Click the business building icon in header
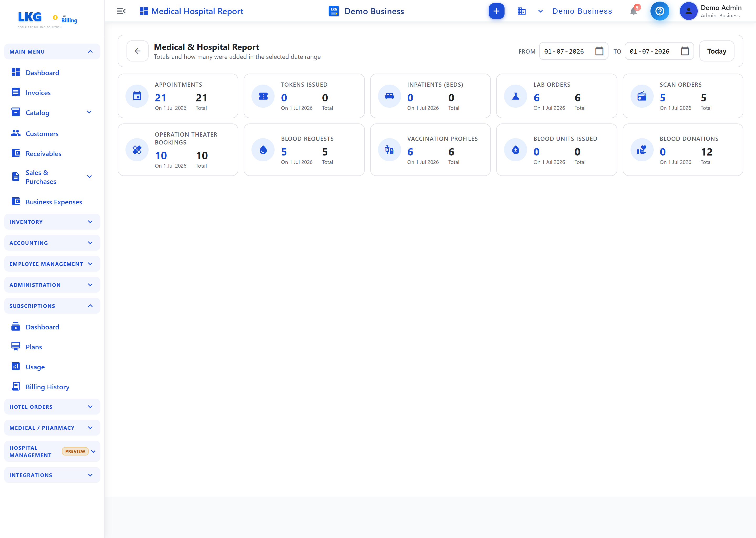The height and width of the screenshot is (538, 756). (x=521, y=11)
